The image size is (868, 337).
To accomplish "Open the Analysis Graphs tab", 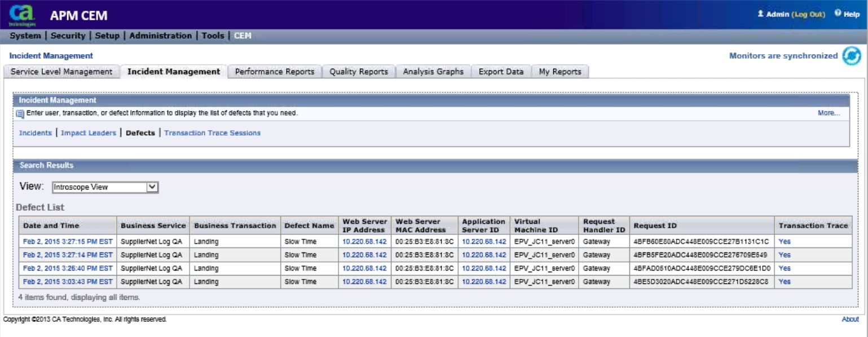I will click(433, 72).
